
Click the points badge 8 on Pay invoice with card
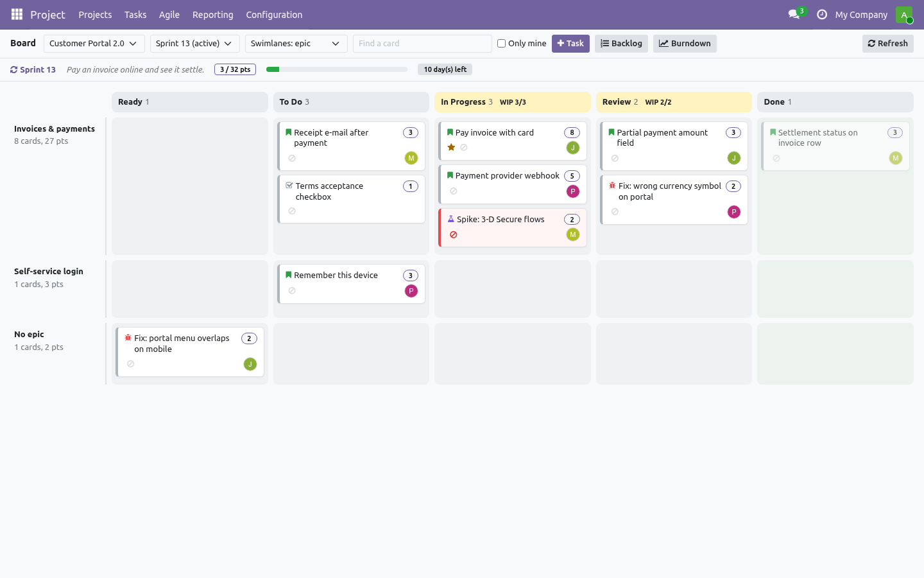point(572,132)
